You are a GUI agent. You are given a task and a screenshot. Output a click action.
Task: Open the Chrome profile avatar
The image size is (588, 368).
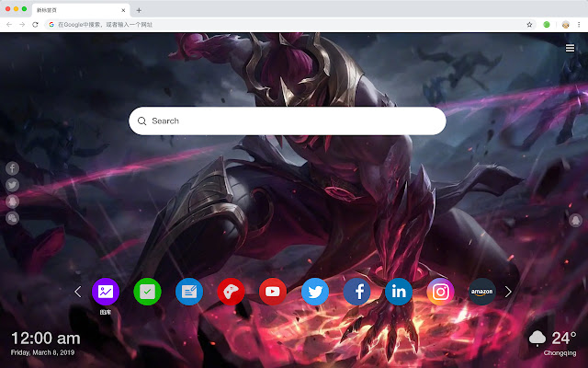pos(566,25)
